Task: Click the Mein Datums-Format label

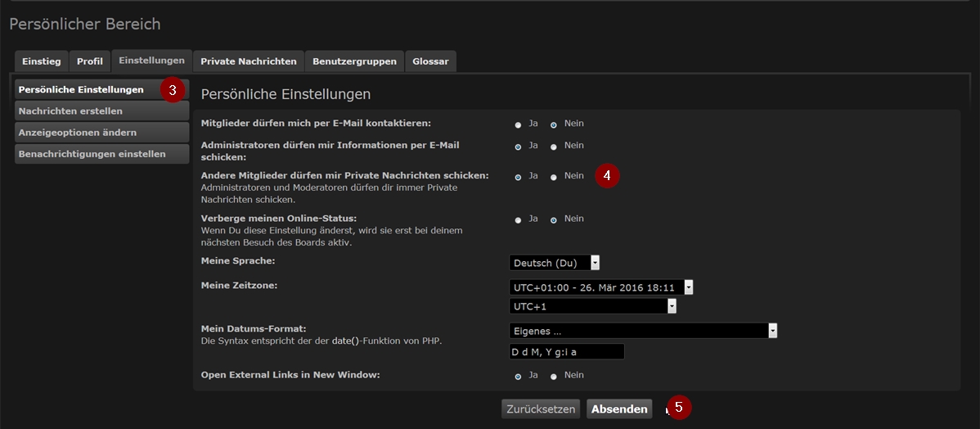Action: click(x=253, y=328)
